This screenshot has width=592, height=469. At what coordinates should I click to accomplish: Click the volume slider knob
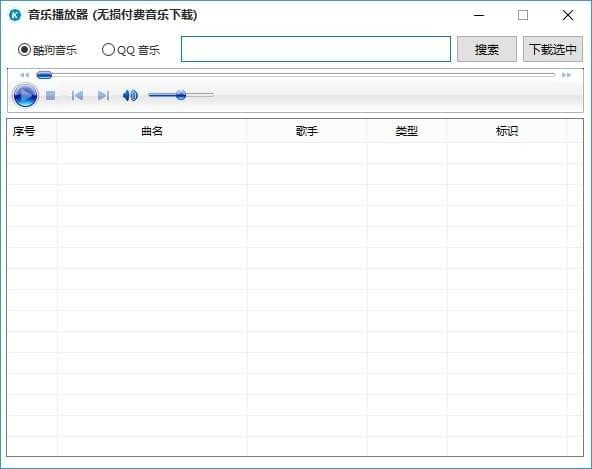coord(181,95)
